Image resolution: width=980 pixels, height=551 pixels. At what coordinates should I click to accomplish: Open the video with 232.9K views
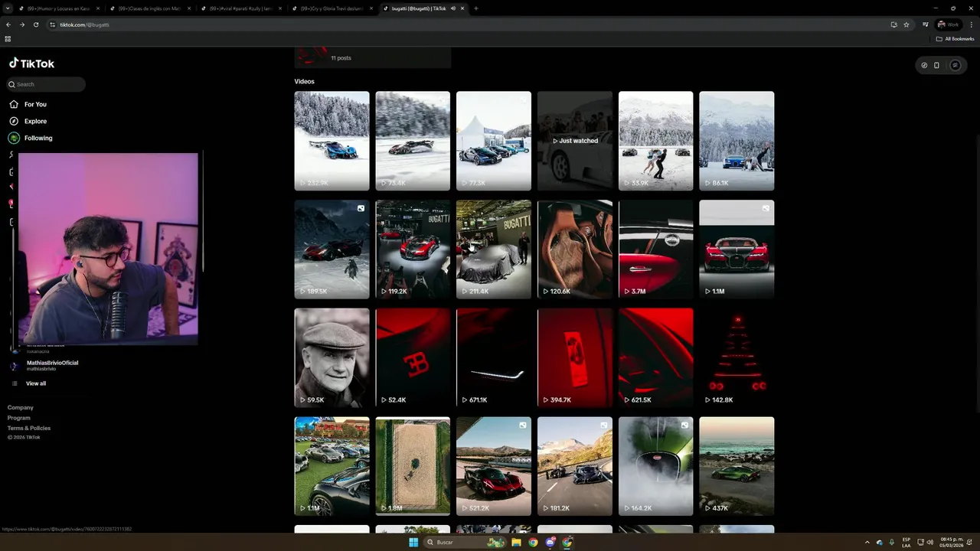332,141
